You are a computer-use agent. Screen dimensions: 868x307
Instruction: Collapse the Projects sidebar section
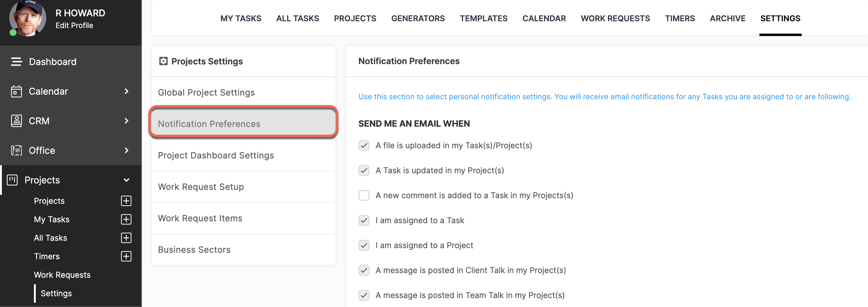click(126, 180)
